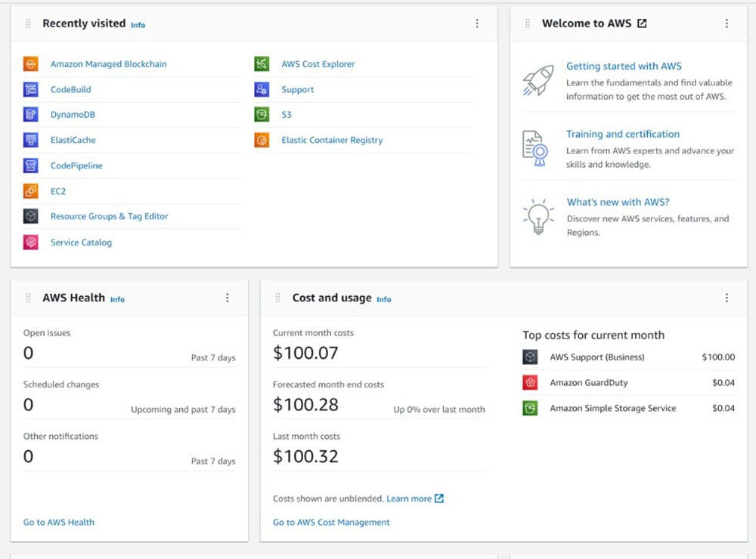The height and width of the screenshot is (559, 756).
Task: Follow the Go to AWS Cost Management link
Action: [331, 522]
